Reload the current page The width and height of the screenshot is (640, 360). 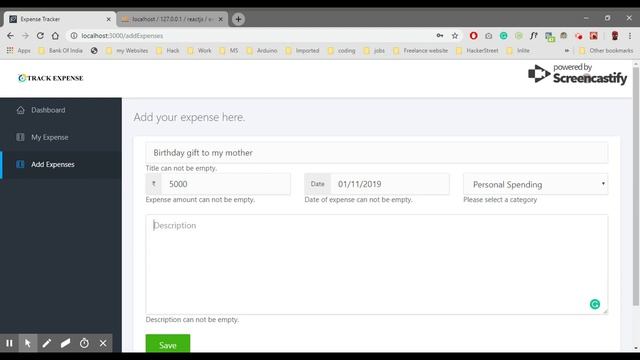(40, 36)
